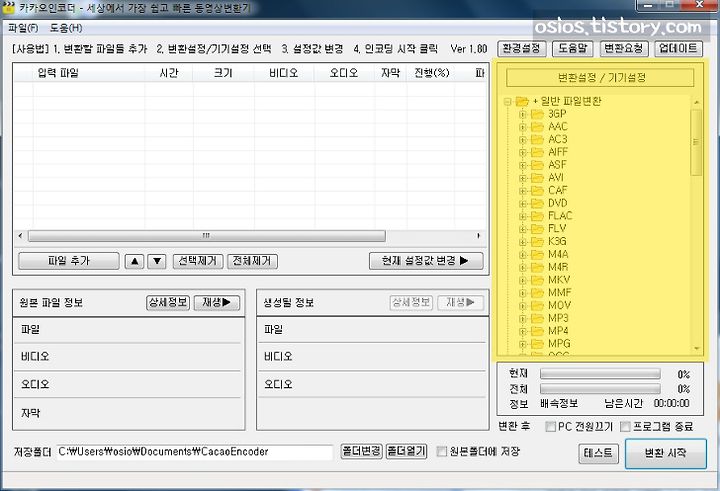Open the 파일(F) menu
The image size is (720, 491).
(x=23, y=28)
